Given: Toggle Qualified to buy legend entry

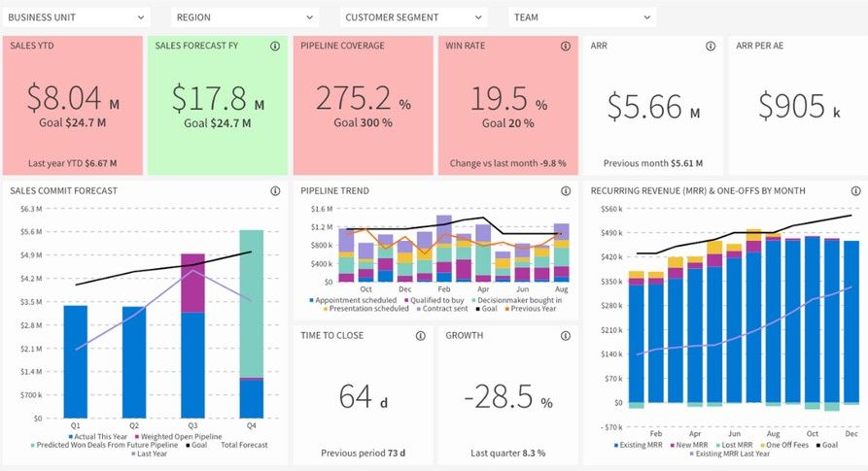Looking at the screenshot, I should pyautogui.click(x=434, y=300).
